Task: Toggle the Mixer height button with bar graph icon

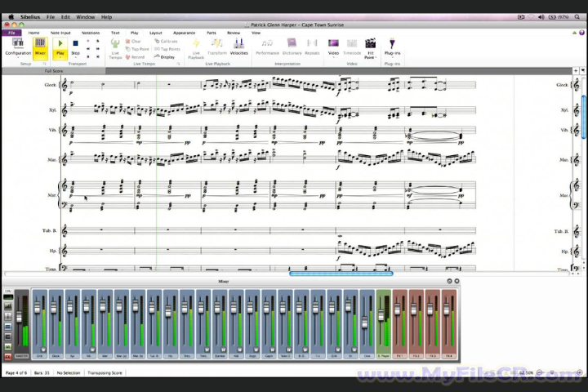Action: [8, 306]
